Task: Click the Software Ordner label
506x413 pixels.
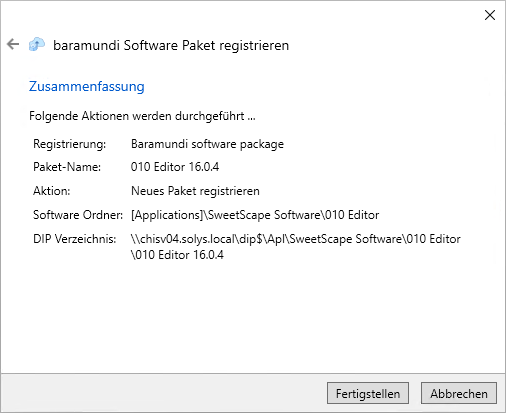Action: pyautogui.click(x=78, y=215)
